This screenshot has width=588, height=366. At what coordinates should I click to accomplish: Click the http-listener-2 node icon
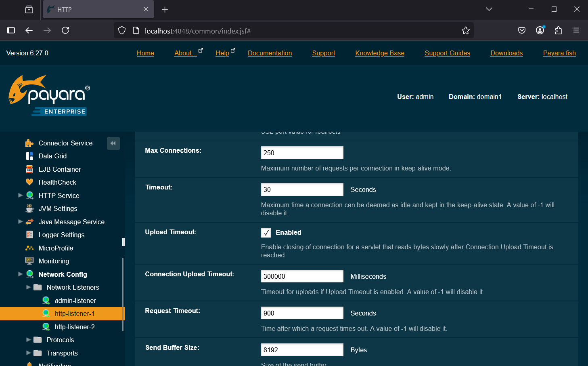(x=46, y=327)
